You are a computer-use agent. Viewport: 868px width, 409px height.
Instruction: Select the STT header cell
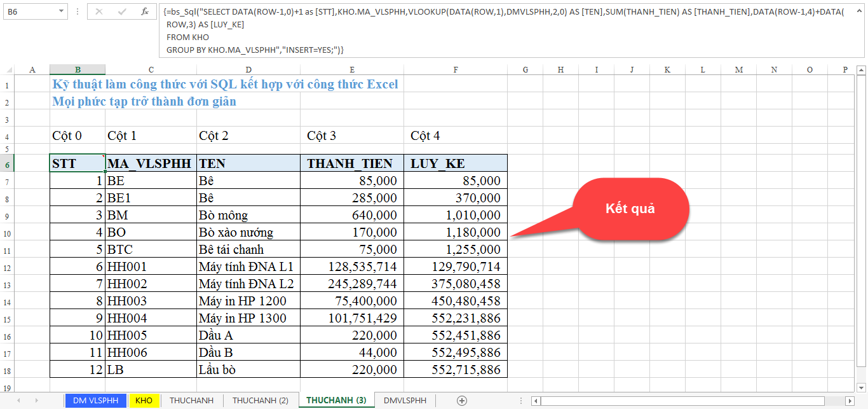78,163
